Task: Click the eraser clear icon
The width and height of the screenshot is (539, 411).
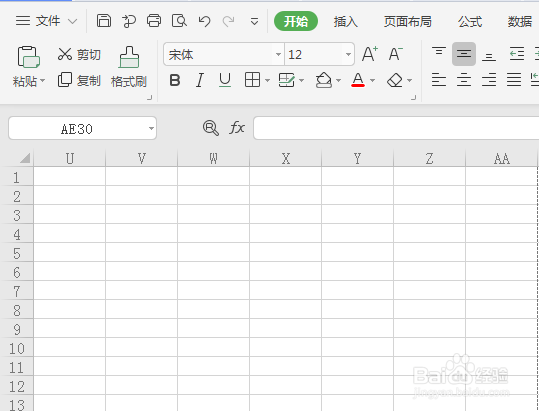Action: tap(395, 80)
